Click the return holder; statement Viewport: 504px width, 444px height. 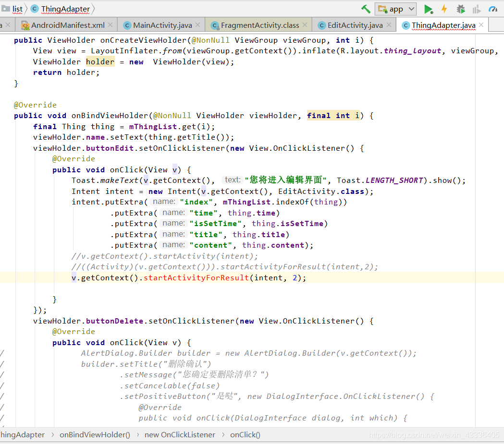[x=66, y=72]
